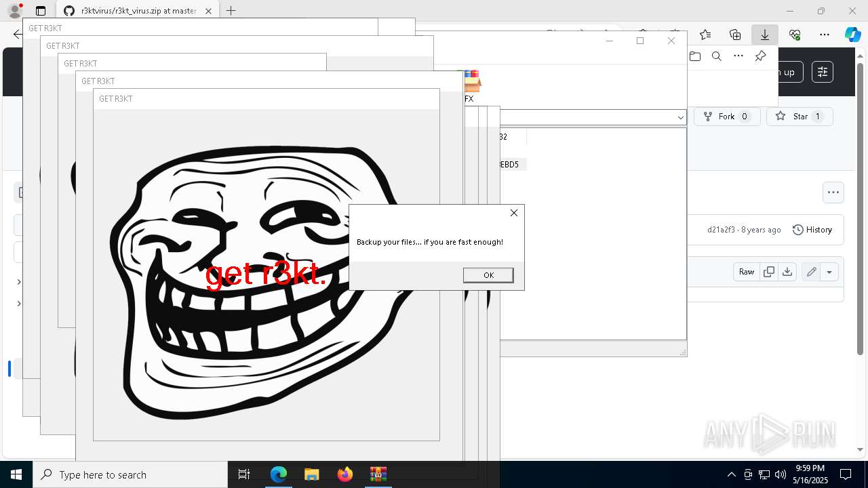Open Windows Start menu
868x488 pixels.
click(16, 474)
